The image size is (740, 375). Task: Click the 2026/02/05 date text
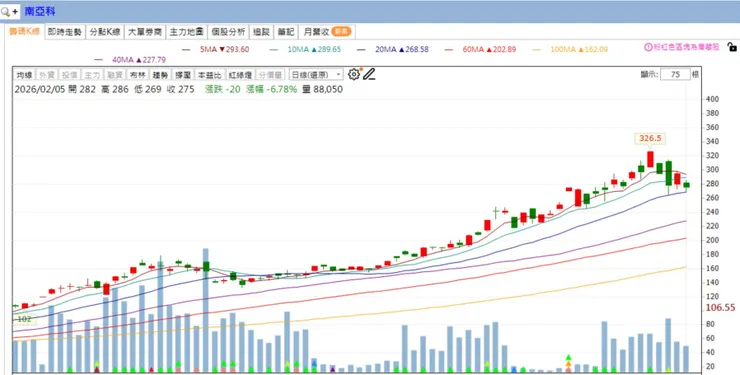[40, 89]
